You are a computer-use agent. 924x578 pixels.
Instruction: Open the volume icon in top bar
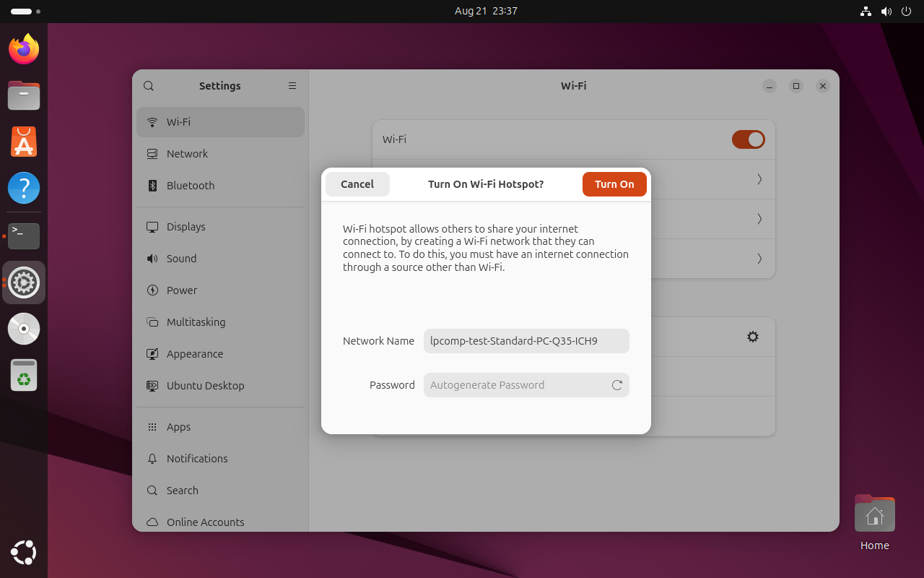pos(886,12)
